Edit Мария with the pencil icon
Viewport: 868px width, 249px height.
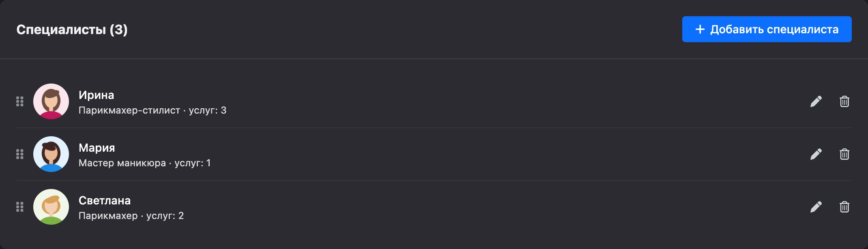816,154
